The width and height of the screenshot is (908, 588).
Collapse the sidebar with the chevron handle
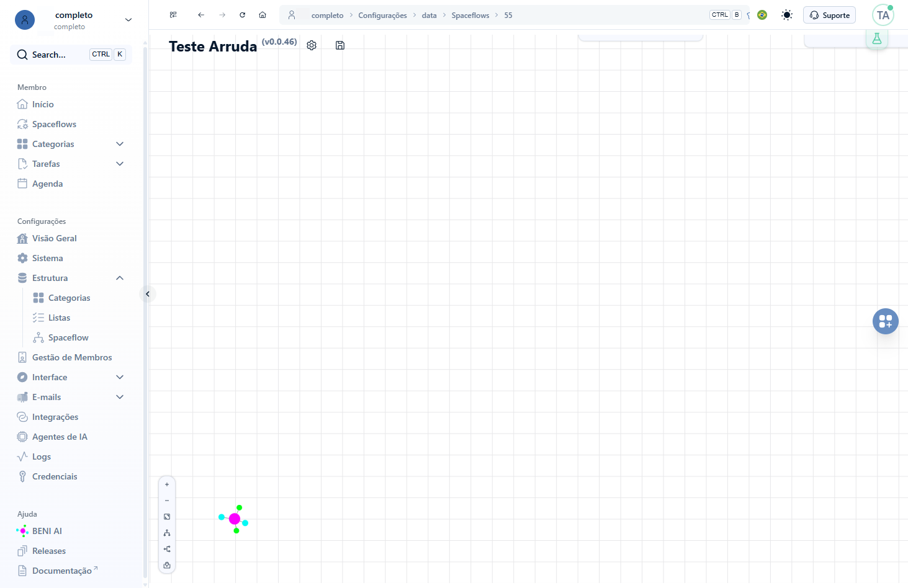(x=148, y=294)
